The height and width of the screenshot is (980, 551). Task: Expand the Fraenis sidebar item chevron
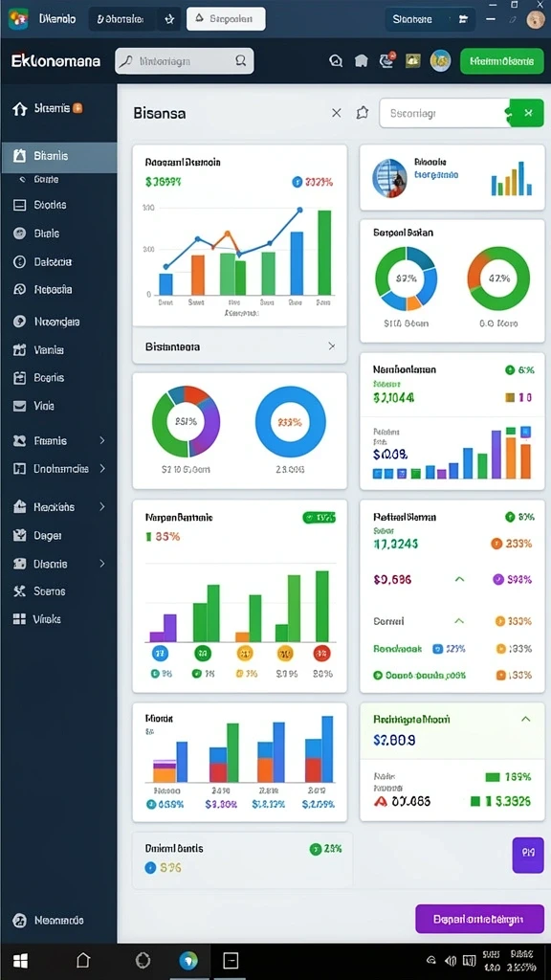tap(102, 440)
